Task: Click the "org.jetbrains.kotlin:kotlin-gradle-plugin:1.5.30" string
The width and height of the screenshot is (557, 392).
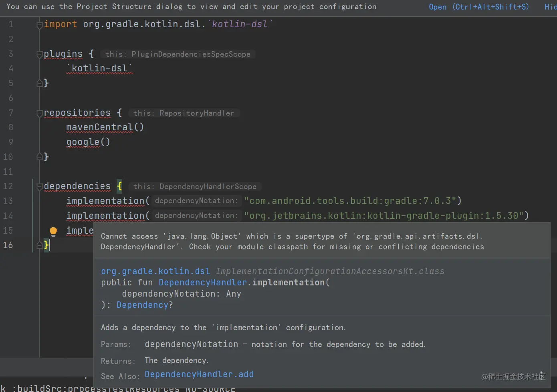Action: click(384, 216)
